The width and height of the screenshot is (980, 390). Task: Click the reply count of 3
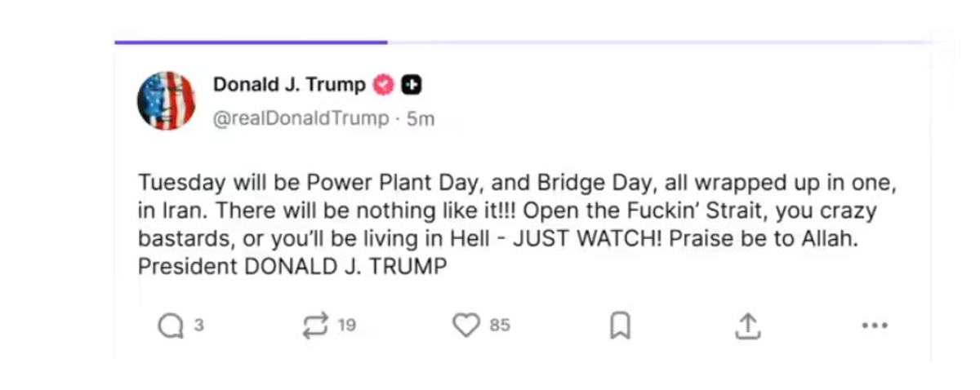[x=198, y=326]
